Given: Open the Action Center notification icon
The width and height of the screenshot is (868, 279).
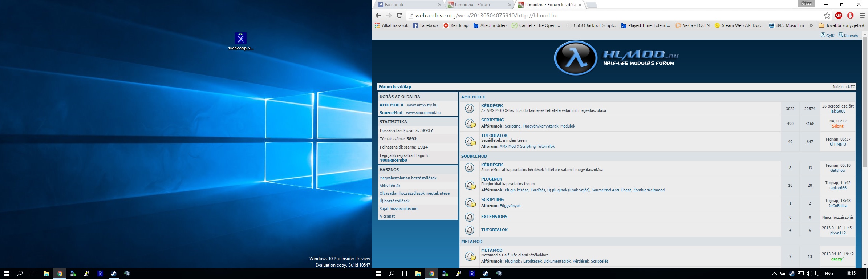Looking at the screenshot, I should [x=818, y=274].
